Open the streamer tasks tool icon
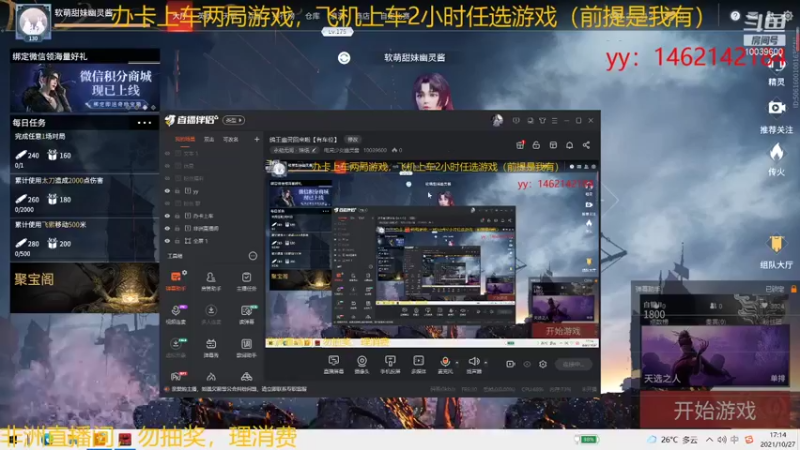800x450 pixels. pos(246,280)
